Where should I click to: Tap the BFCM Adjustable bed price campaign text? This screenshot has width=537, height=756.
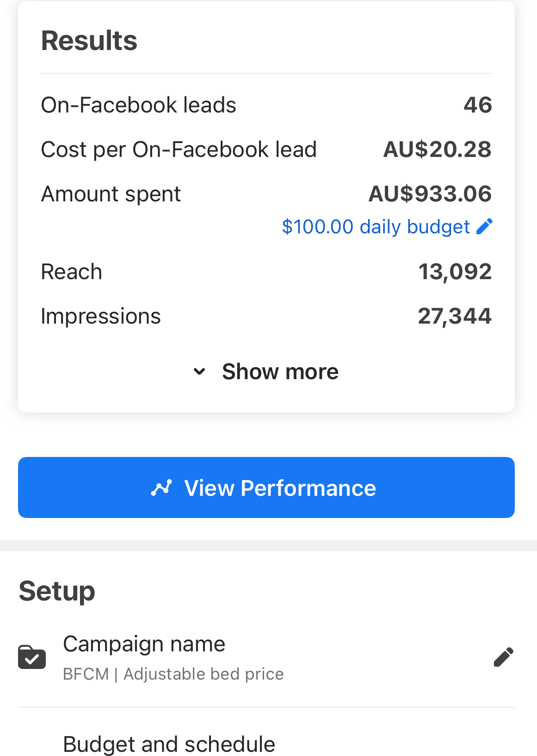click(173, 675)
